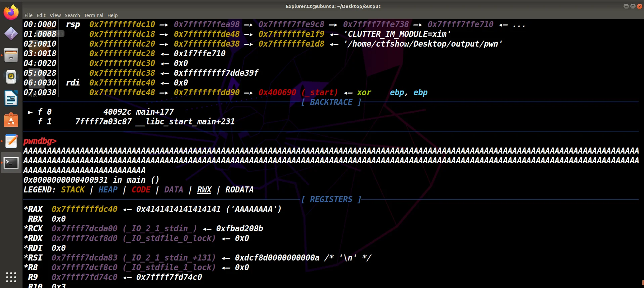Viewport: 644px width, 288px height.
Task: Open the Edit menu
Action: [41, 15]
